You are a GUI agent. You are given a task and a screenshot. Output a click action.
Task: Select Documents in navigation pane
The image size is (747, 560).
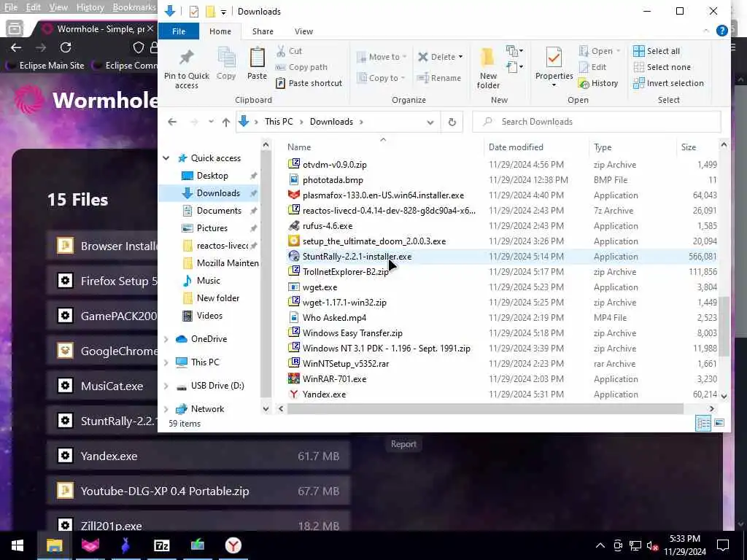pos(219,211)
